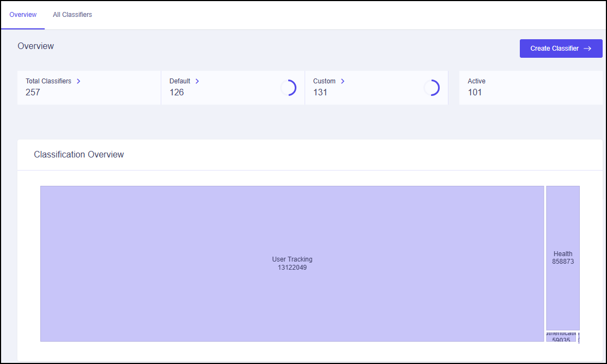Select the Authentication 59035 treemap block
Image resolution: width=607 pixels, height=364 pixels.
[561, 336]
